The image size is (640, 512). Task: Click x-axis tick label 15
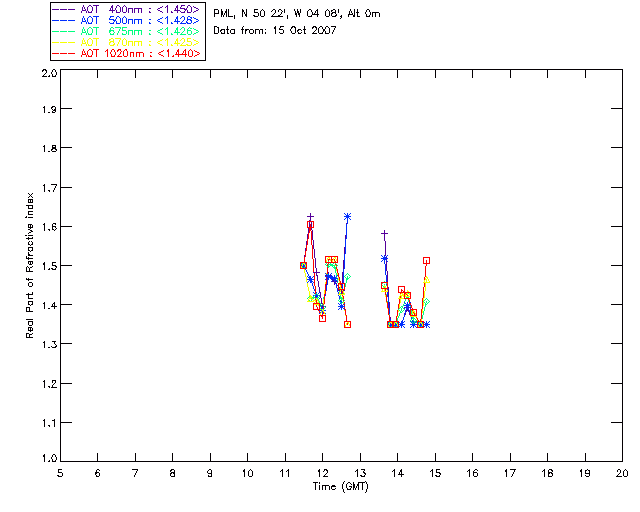[x=435, y=474]
